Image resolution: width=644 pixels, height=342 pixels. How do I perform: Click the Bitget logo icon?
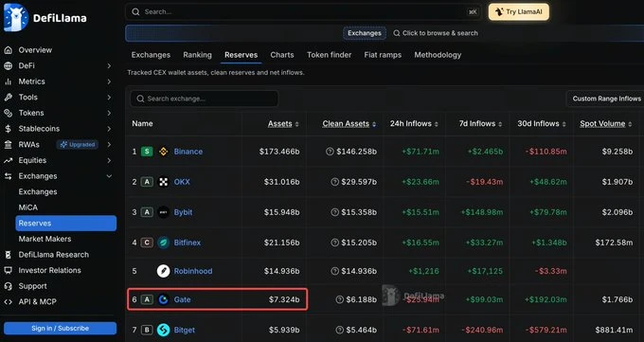(x=164, y=330)
